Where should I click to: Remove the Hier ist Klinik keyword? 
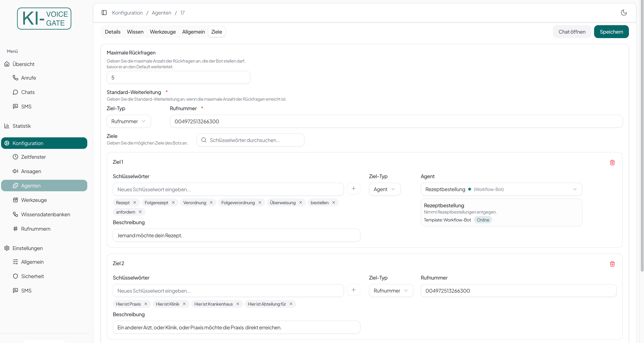tap(184, 304)
